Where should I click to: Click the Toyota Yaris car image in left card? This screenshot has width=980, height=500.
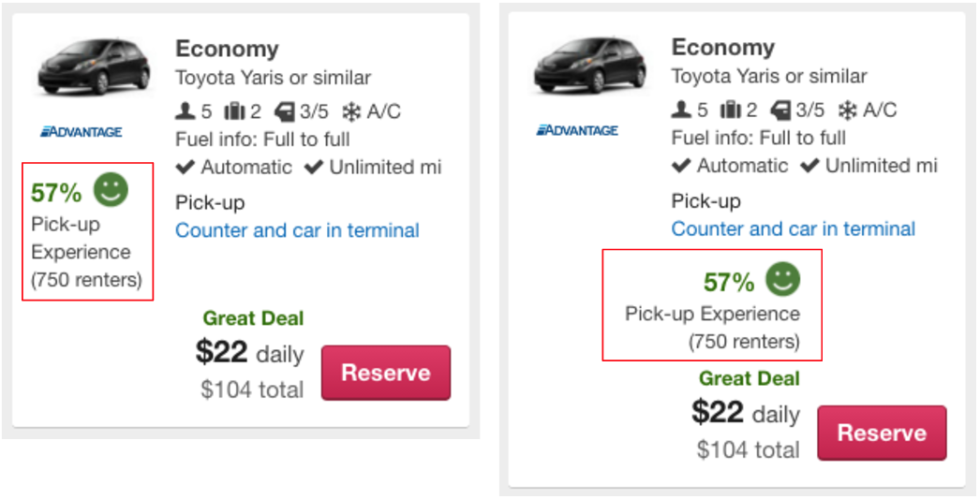tap(94, 66)
